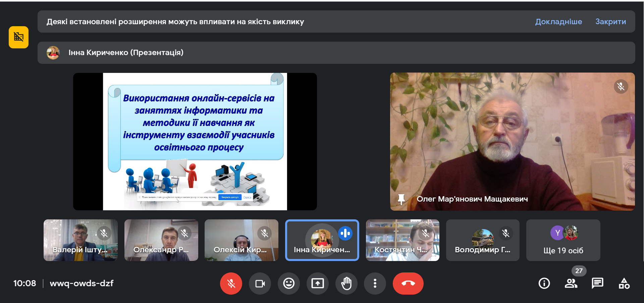Click the pin icon on Олег Мар'янович's tile
The width and height of the screenshot is (644, 303).
(x=401, y=199)
